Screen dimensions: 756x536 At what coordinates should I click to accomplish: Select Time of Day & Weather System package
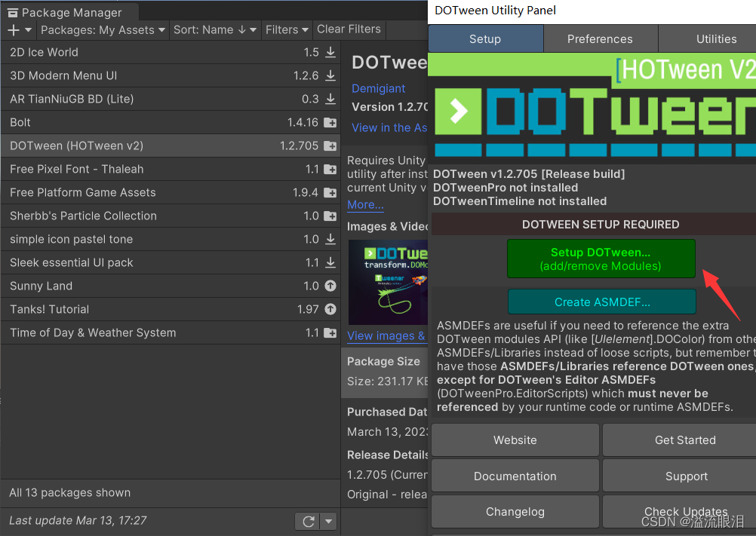click(171, 332)
